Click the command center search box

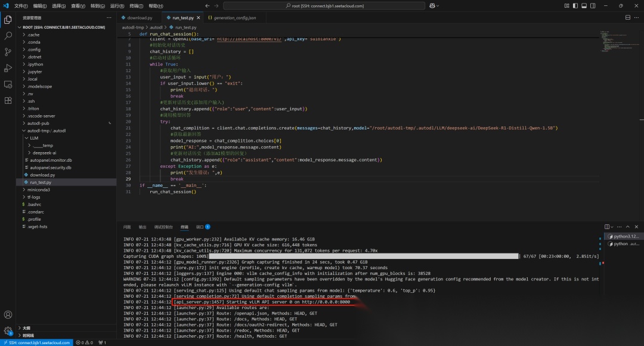[324, 6]
